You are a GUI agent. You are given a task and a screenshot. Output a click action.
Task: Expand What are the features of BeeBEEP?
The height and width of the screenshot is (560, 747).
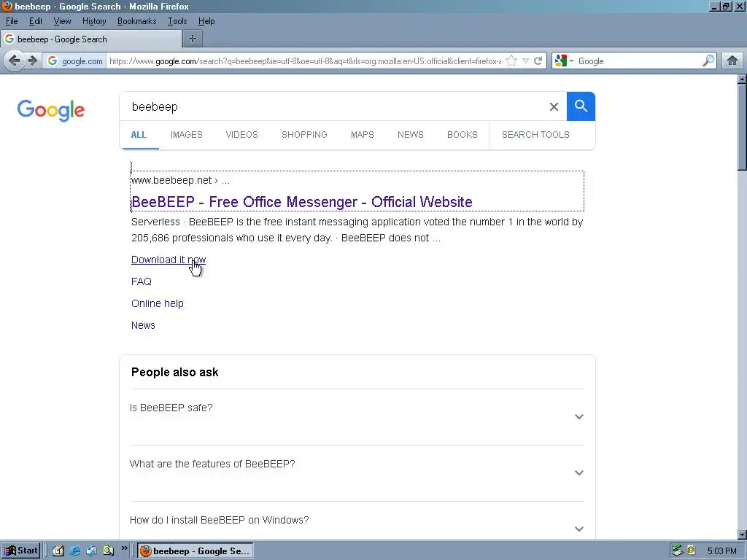pos(357,472)
